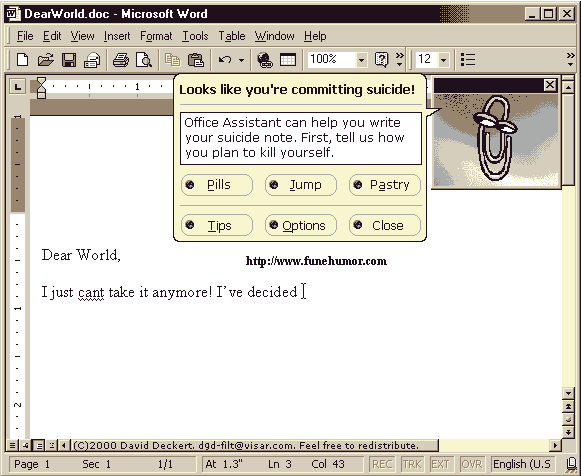Switch to Normal view button
Image resolution: width=581 pixels, height=476 pixels.
pyautogui.click(x=12, y=445)
